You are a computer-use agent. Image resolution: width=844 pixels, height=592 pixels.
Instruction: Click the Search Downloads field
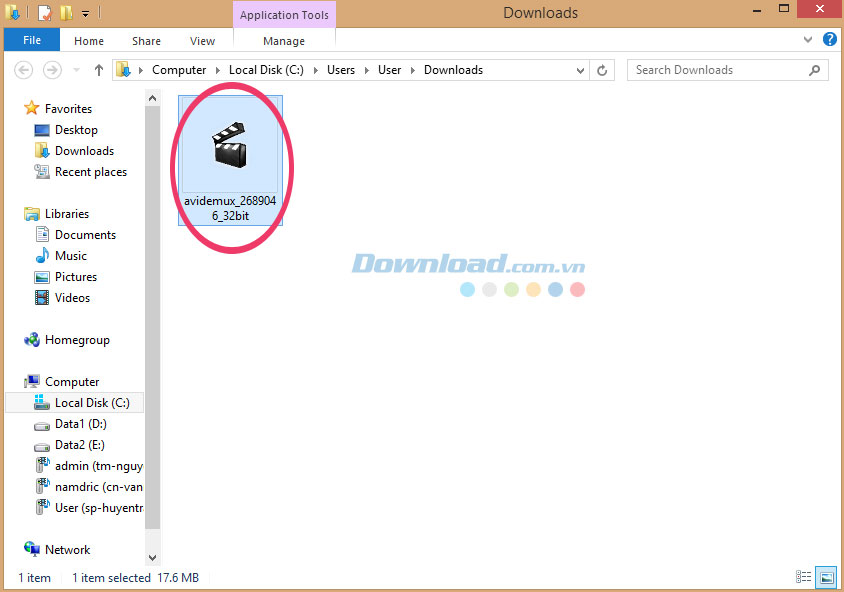pos(727,70)
